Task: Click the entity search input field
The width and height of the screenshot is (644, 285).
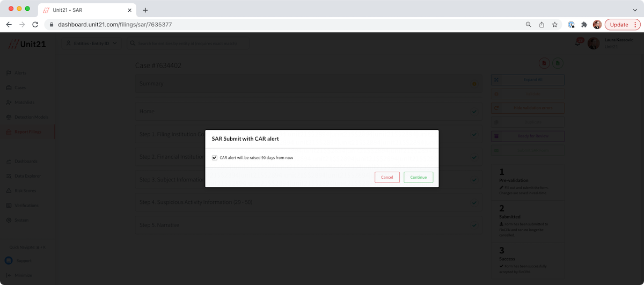Action: pyautogui.click(x=188, y=43)
